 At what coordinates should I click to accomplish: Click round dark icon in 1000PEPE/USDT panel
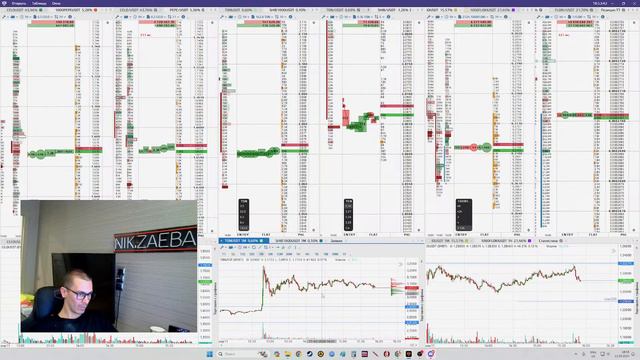click(x=70, y=17)
